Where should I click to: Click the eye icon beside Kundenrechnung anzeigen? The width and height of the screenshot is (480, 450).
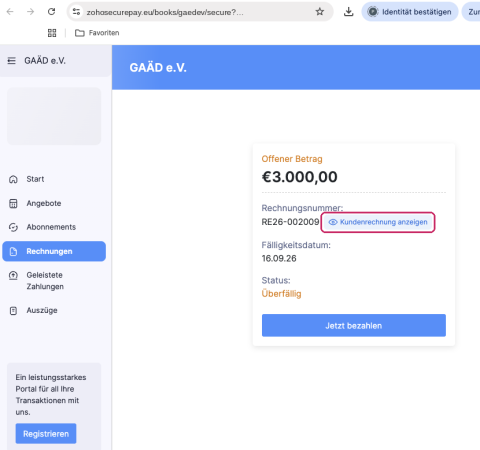click(333, 222)
